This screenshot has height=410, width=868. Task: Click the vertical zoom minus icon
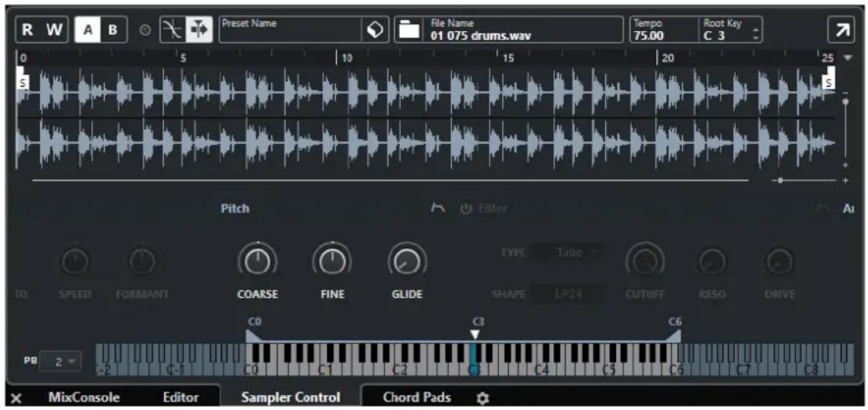[x=845, y=92]
